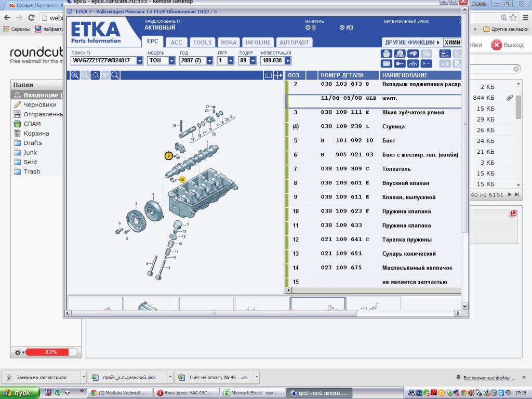Click the disc media icon in ETKA

tap(400, 54)
